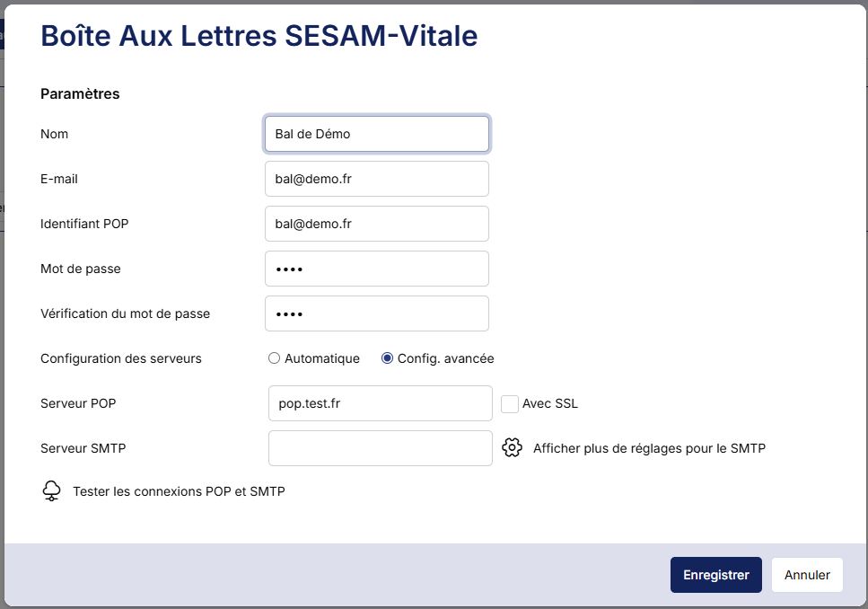Focus the Nom input field
This screenshot has width=868, height=609.
tap(377, 134)
